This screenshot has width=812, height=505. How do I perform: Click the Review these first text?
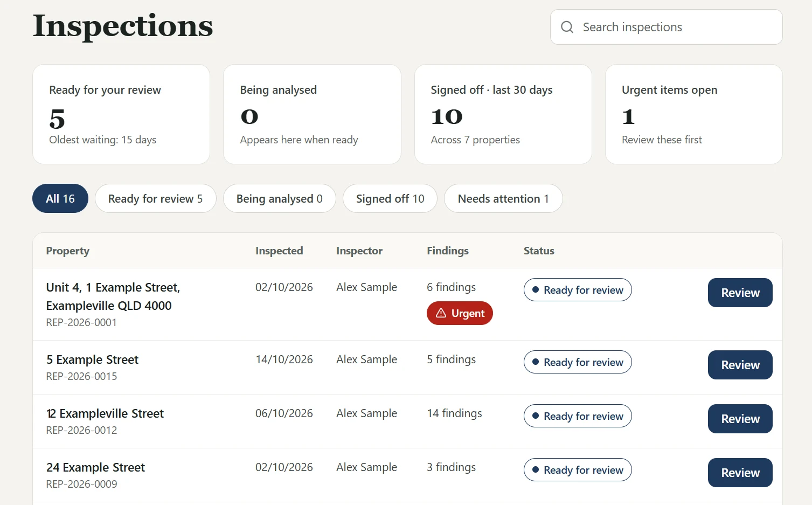(662, 140)
